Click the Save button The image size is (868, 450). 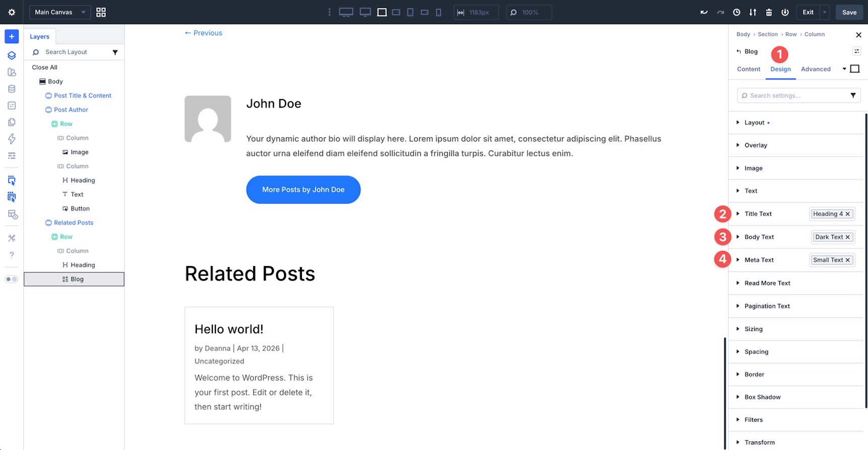pyautogui.click(x=849, y=12)
